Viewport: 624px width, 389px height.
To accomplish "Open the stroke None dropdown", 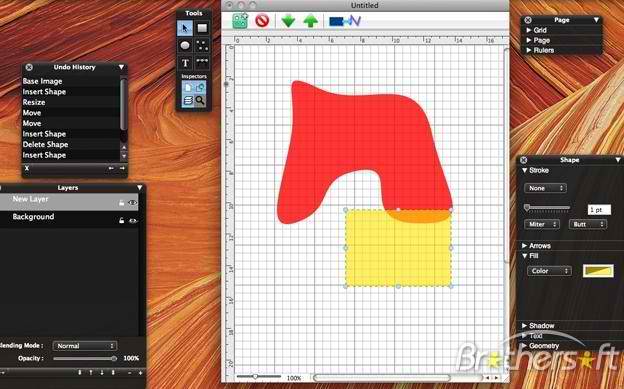I will coord(545,188).
